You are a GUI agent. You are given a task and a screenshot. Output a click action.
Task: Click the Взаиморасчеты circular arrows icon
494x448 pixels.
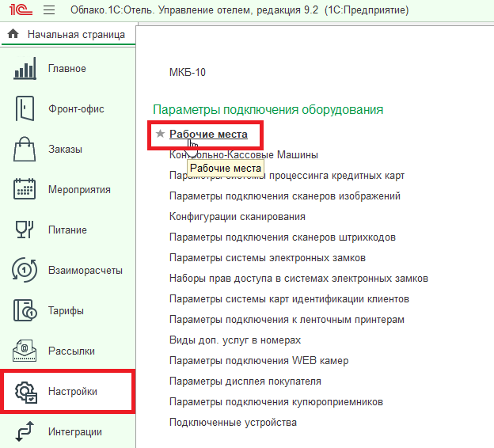(25, 270)
